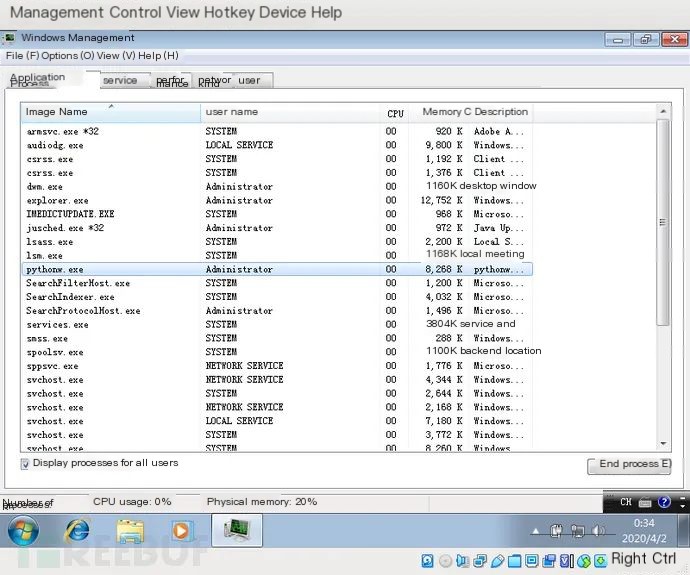Viewport: 690px width, 575px height.
Task: Select the SearchIndexer.exe process row
Action: tap(277, 297)
